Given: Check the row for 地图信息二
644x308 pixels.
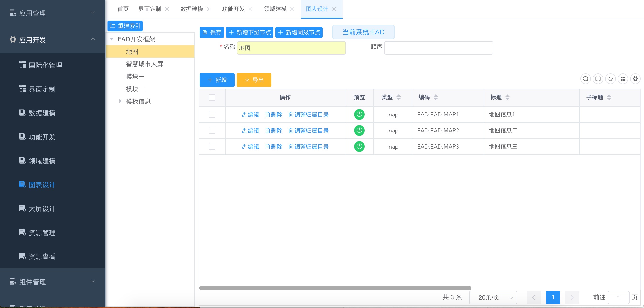Looking at the screenshot, I should [x=212, y=130].
